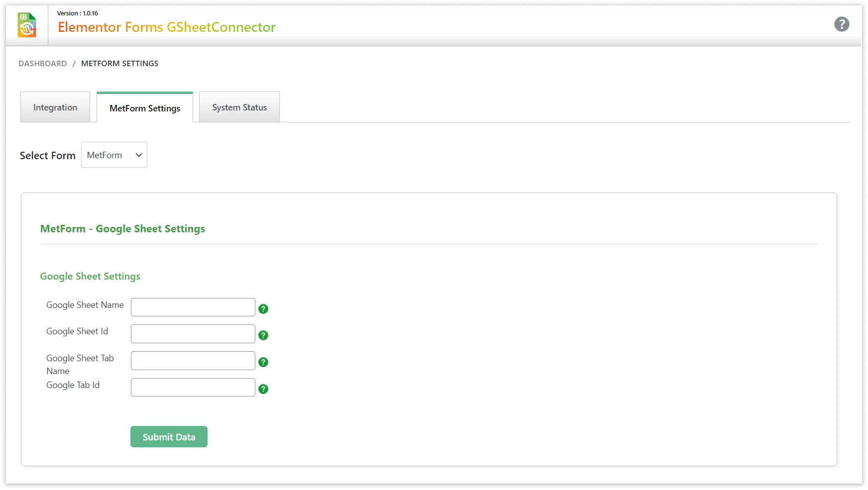Click the GSheetConnector plugin logo icon
Image resolution: width=868 pixels, height=490 pixels.
(27, 25)
